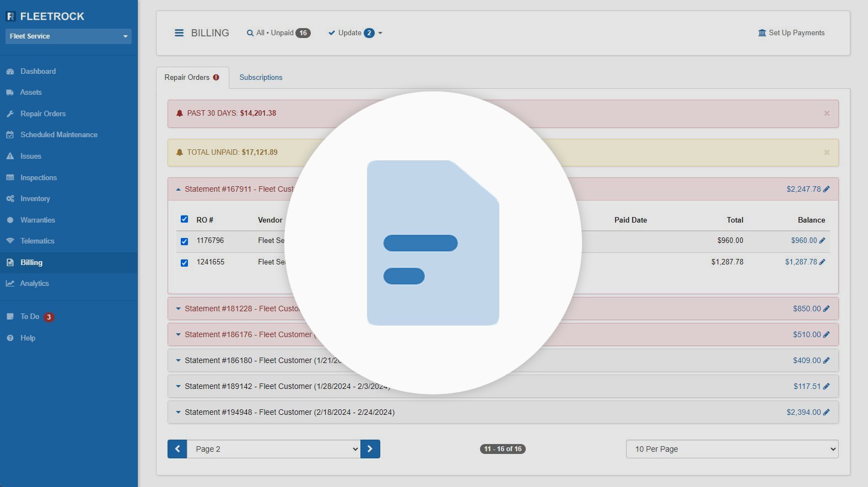Edit balance pencil for $2,247.78 statement
The width and height of the screenshot is (868, 487).
click(x=826, y=190)
